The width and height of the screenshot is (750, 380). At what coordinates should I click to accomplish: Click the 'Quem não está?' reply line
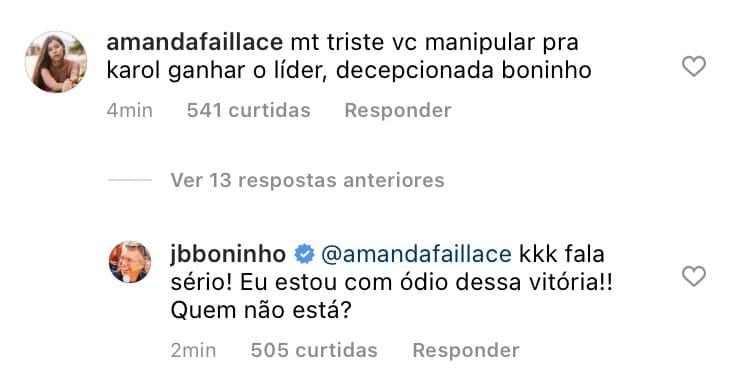261,311
